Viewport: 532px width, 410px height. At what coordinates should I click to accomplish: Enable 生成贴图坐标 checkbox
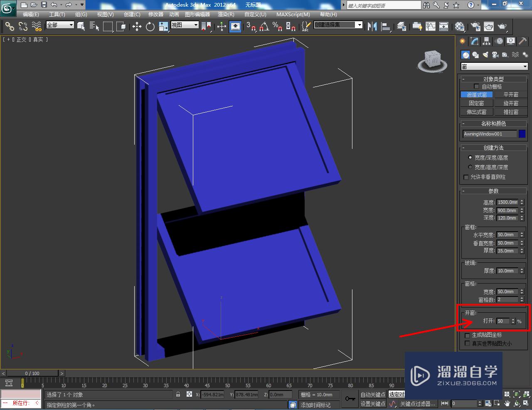[x=467, y=335]
